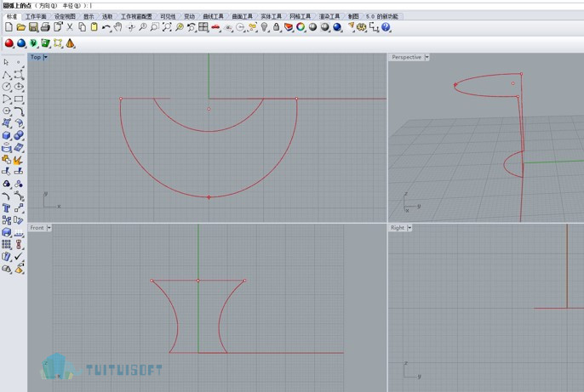The image size is (584, 392).
Task: Open Options with the gear icon
Action: [x=361, y=27]
